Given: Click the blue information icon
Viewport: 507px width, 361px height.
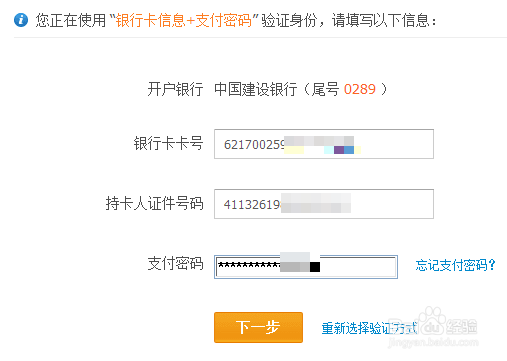Looking at the screenshot, I should [21, 20].
